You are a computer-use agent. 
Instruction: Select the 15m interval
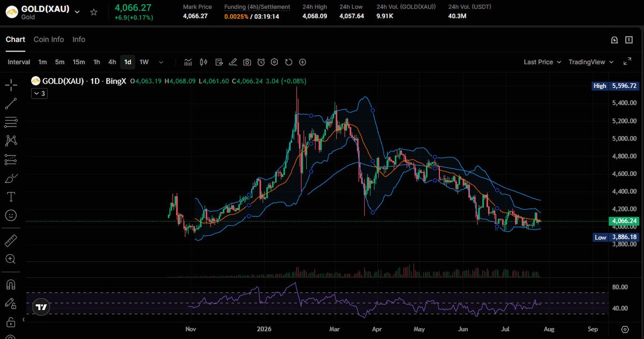pos(79,62)
